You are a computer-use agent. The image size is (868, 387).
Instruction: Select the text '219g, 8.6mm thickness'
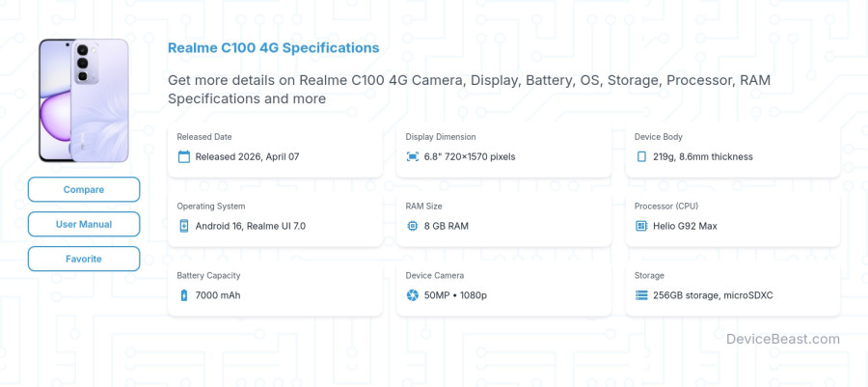tap(702, 156)
